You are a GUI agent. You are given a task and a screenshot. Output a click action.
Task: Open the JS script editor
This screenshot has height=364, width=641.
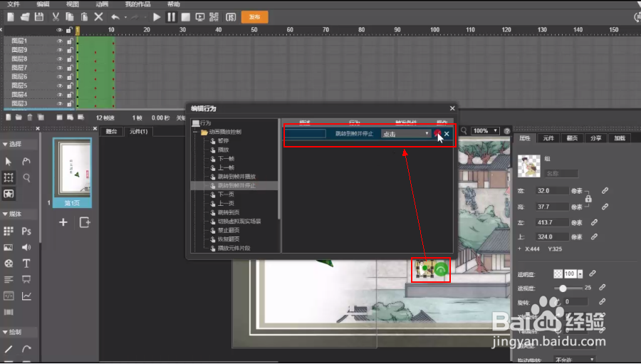(231, 17)
